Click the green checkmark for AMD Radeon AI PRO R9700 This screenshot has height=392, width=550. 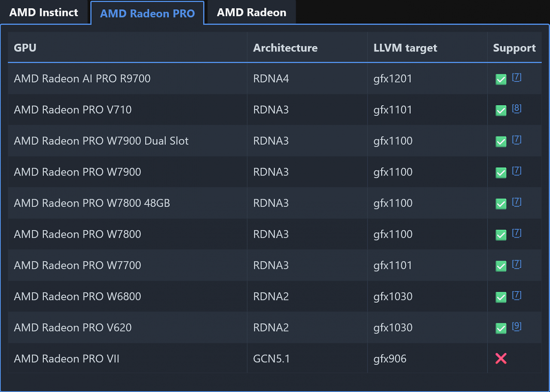(501, 79)
